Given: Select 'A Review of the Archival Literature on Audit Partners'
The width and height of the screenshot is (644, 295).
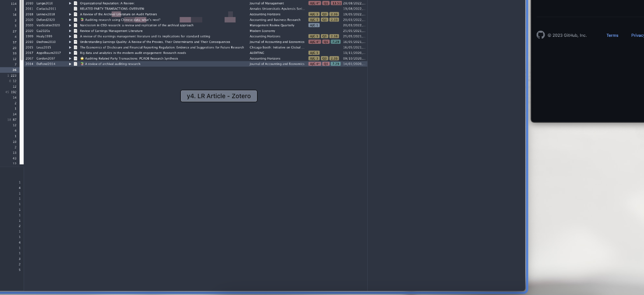Looking at the screenshot, I should 118,14.
